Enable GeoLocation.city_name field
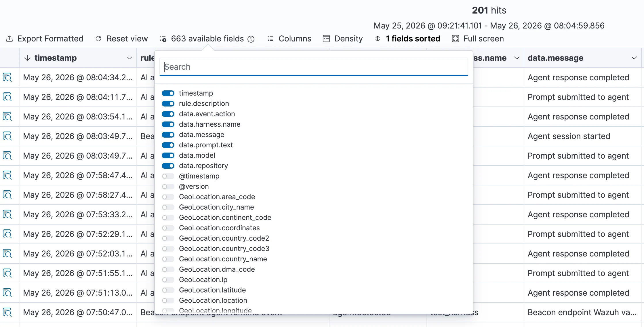Screen dimensions: 644x327 [168, 207]
